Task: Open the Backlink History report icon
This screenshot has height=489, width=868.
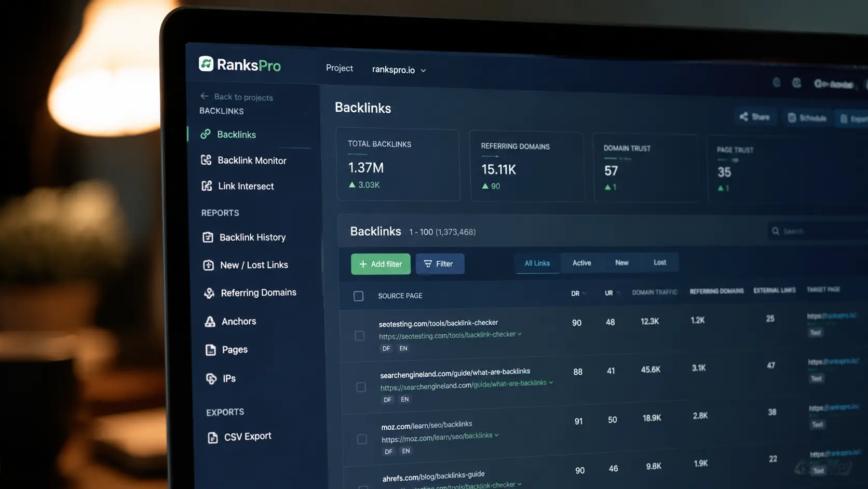Action: tap(208, 237)
